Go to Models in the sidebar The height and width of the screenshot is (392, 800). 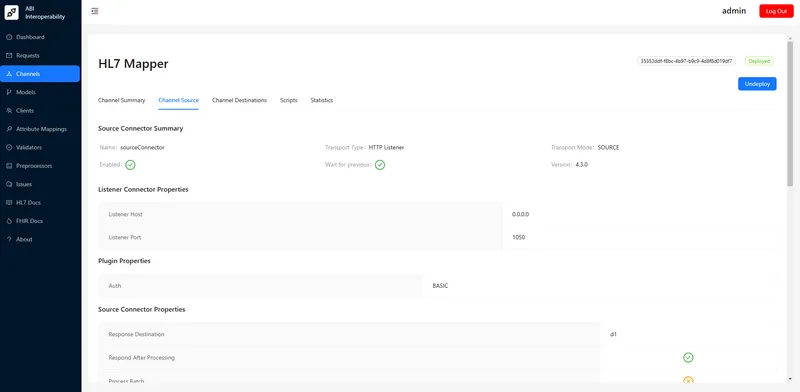tap(40, 92)
